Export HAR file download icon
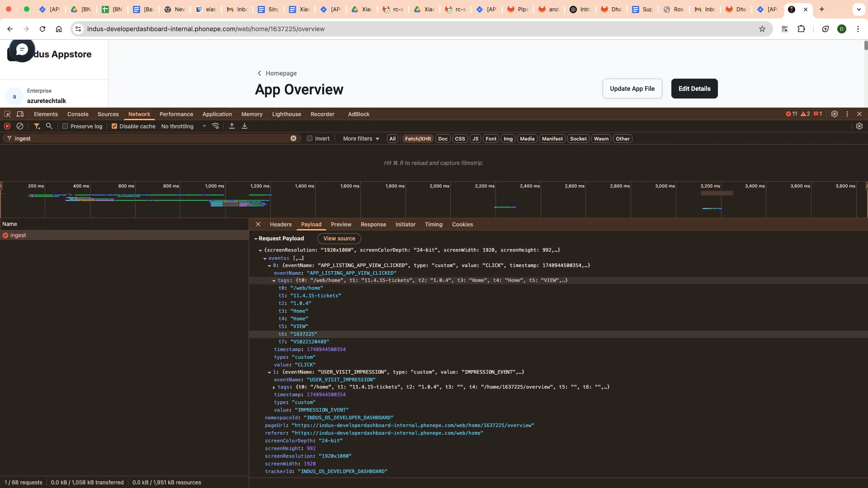Viewport: 868px width, 488px height. click(x=245, y=127)
